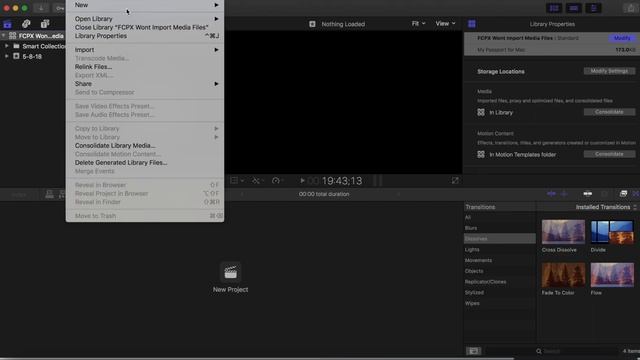The image size is (640, 360).
Task: Collapse the FCPX Won...edia library
Action: click(3, 36)
